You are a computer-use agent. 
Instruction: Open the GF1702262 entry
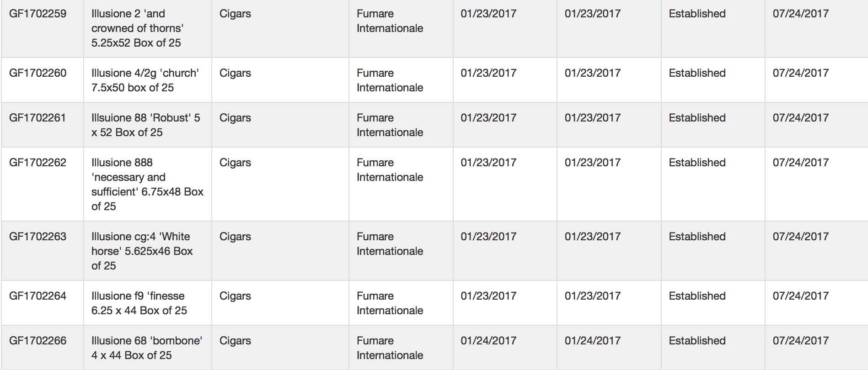(38, 163)
